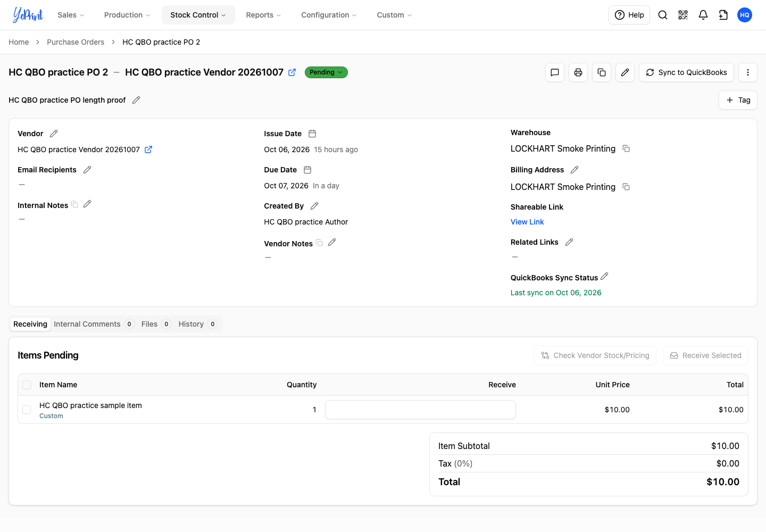766x532 pixels.
Task: Check the HQ QBO practice sample item row
Action: [x=27, y=410]
